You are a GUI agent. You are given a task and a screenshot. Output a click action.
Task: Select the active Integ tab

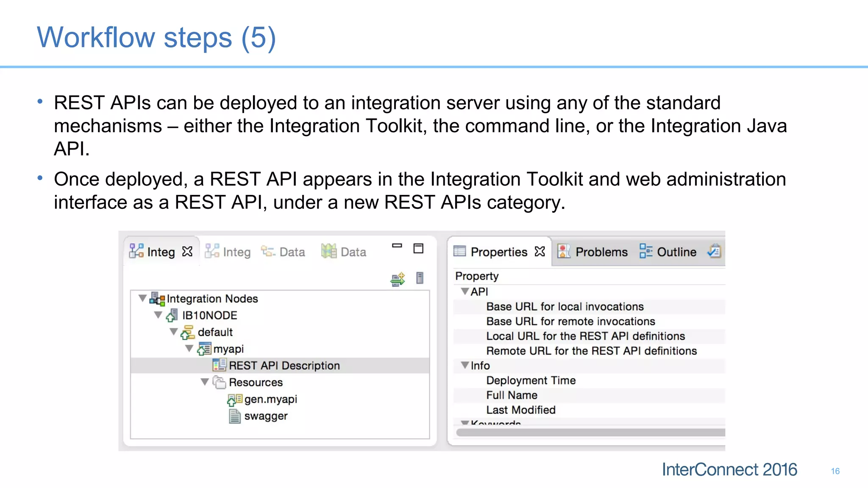(161, 252)
